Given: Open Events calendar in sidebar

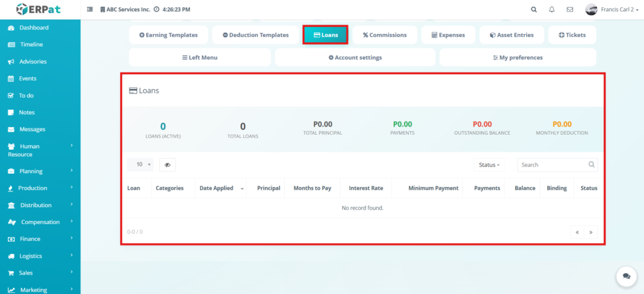Looking at the screenshot, I should [27, 79].
